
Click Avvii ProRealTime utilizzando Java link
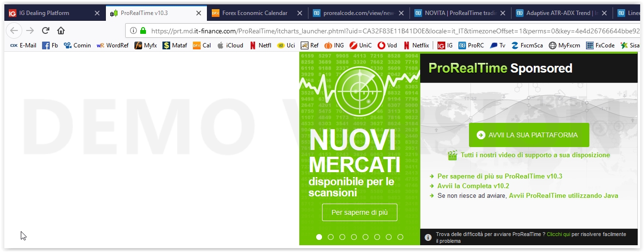tap(564, 196)
